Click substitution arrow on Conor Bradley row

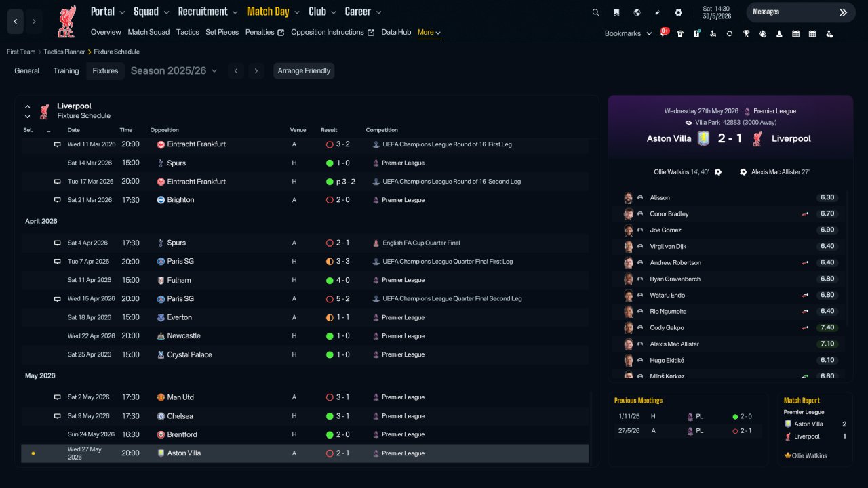806,214
